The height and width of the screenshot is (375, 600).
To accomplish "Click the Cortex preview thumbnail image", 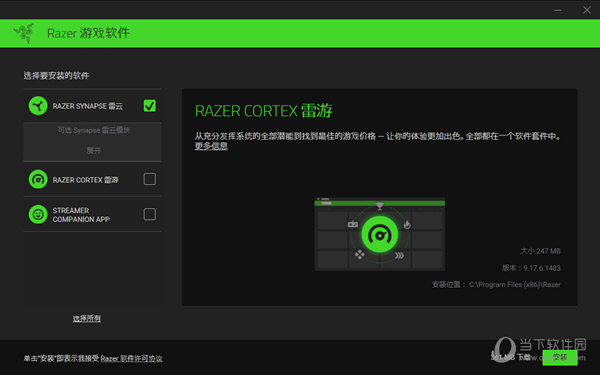I will [380, 234].
